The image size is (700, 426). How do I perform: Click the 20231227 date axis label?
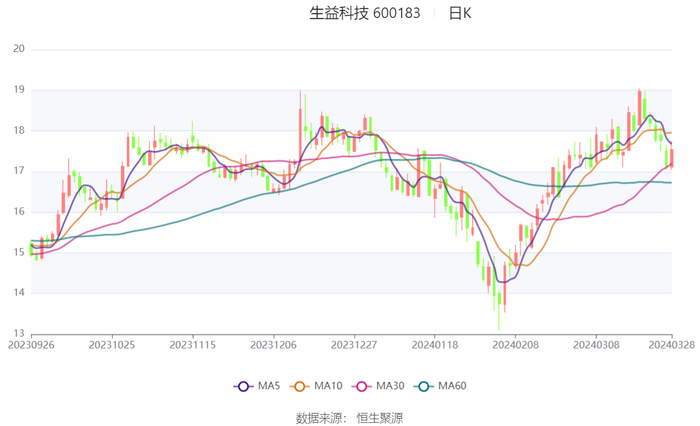pos(354,345)
